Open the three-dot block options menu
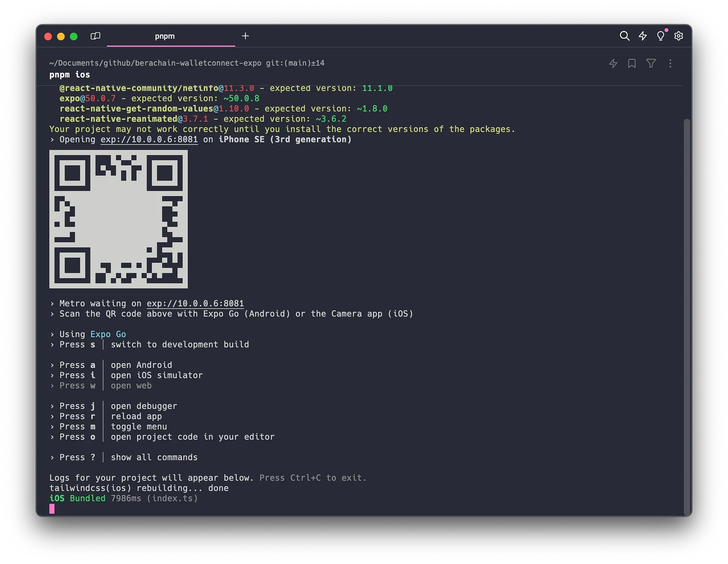Screen dimensions: 728x564 coord(670,63)
